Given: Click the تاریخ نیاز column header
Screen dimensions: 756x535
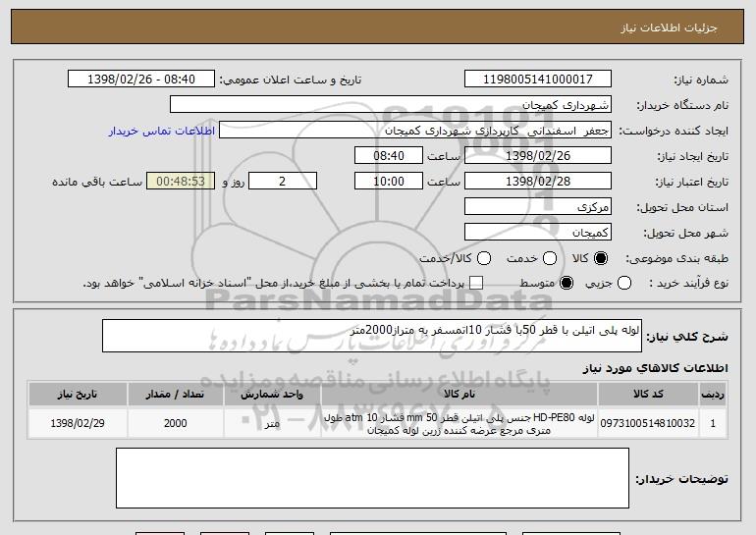Looking at the screenshot, I should [78, 395].
